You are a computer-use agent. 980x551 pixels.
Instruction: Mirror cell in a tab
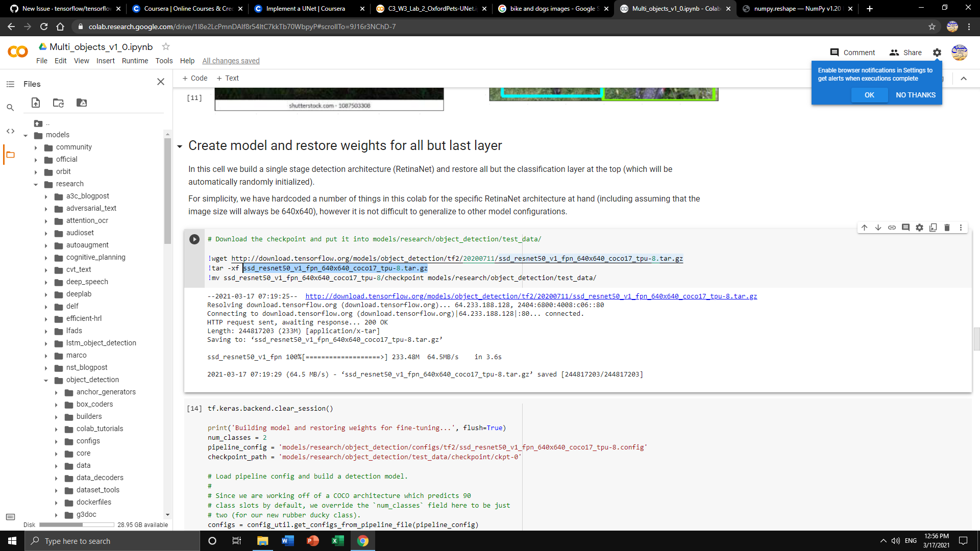pos(933,228)
